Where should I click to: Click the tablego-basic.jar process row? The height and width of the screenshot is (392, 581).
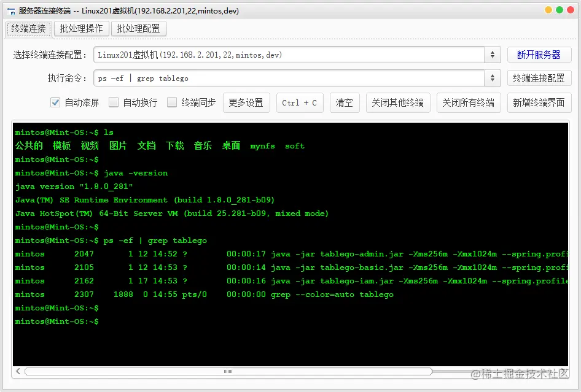[291, 267]
